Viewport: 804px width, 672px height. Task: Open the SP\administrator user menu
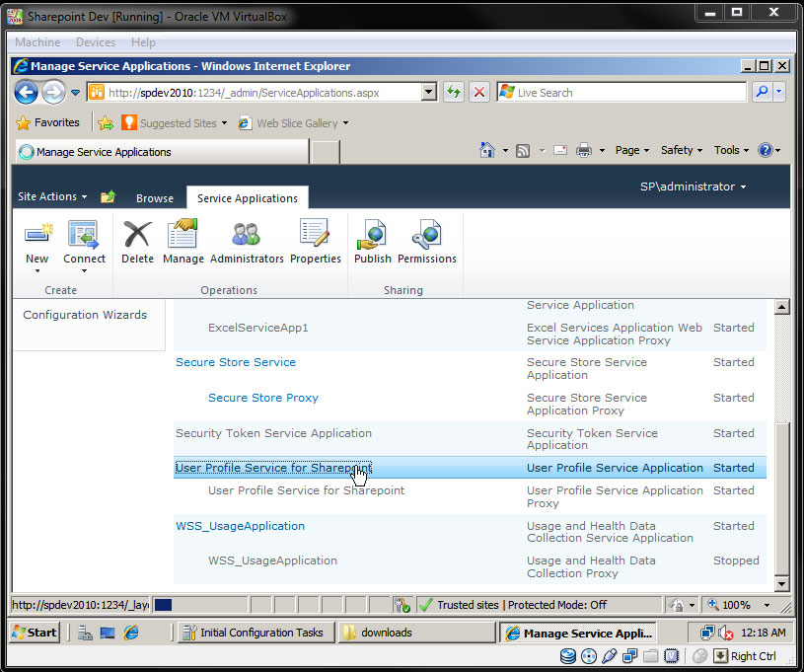click(x=693, y=187)
